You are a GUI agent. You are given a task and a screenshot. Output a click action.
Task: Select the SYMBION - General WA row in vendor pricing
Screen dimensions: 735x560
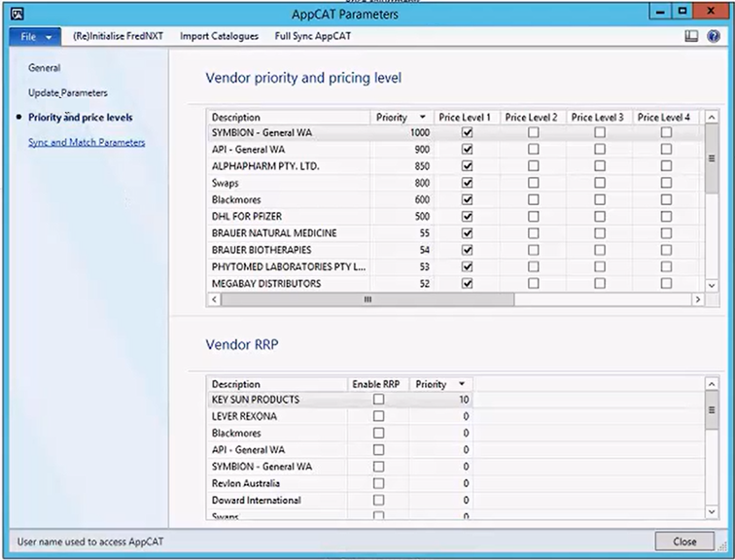coord(455,132)
